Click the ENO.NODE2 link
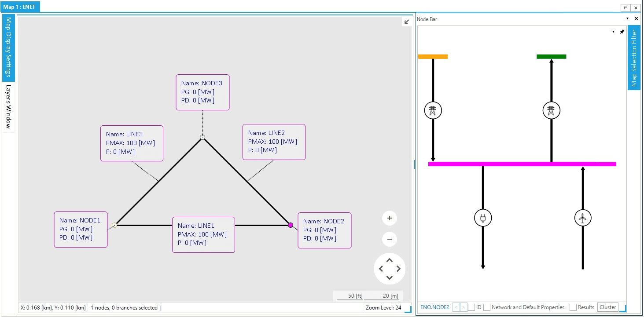 point(434,307)
